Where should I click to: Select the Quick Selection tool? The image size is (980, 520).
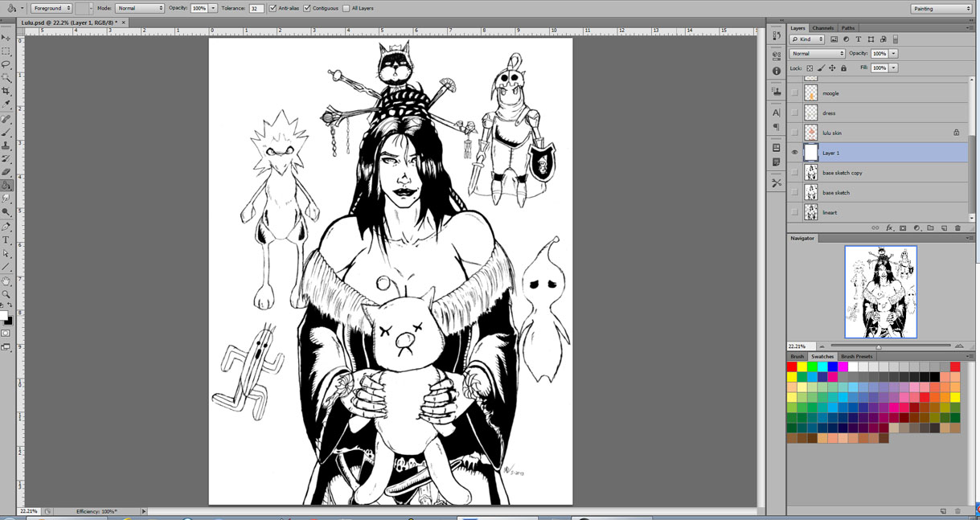(6, 78)
